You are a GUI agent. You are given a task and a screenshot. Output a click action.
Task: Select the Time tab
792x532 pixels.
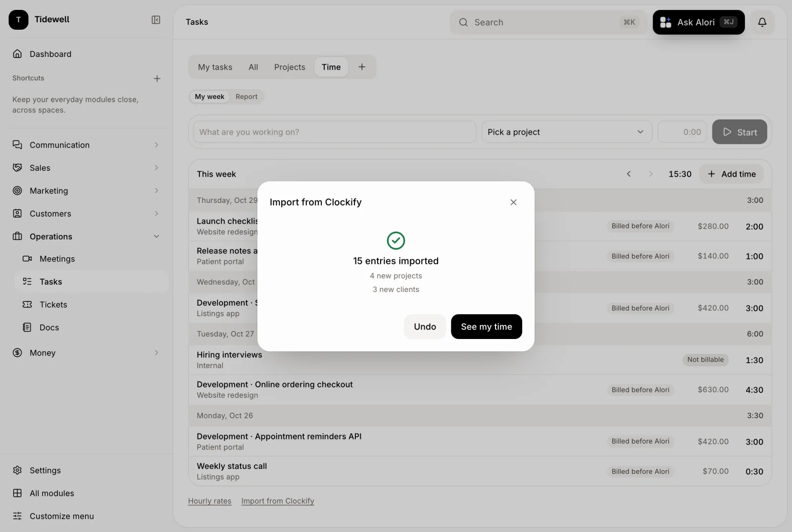(x=331, y=67)
